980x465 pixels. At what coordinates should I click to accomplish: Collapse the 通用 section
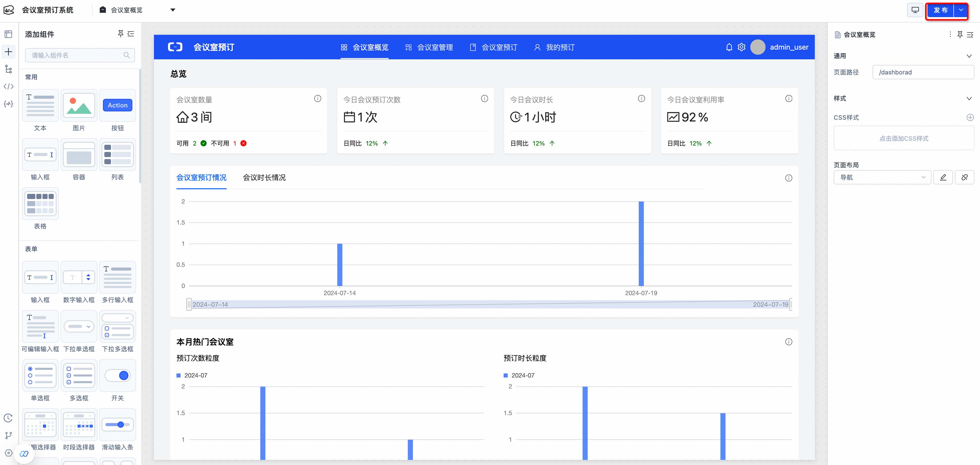(969, 56)
